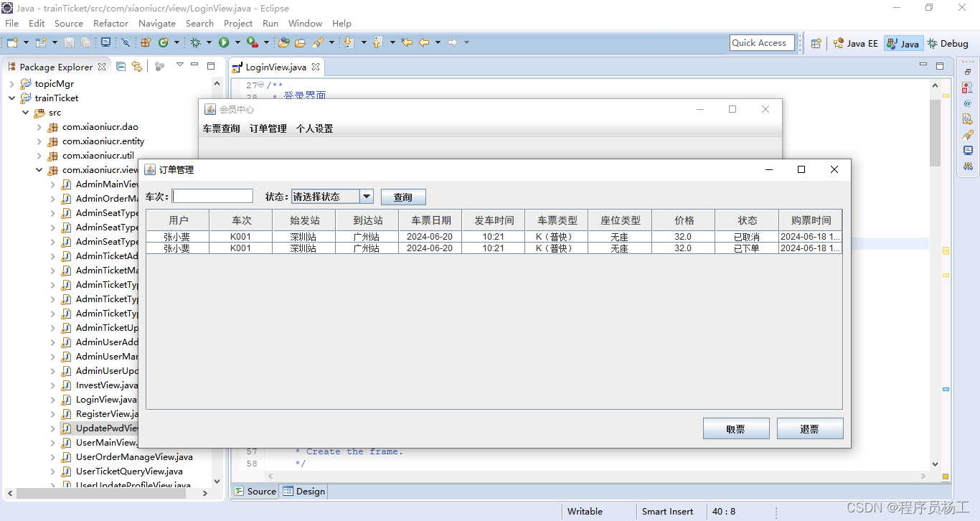This screenshot has height=521, width=980.
Task: Click the bottom horizontal scrollbar of the editor
Action: [x=595, y=475]
